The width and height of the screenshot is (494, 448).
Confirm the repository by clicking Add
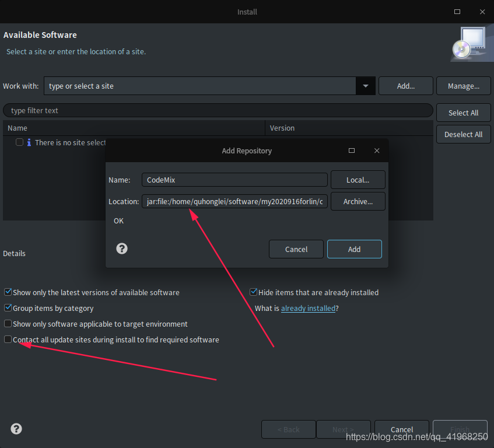(354, 249)
